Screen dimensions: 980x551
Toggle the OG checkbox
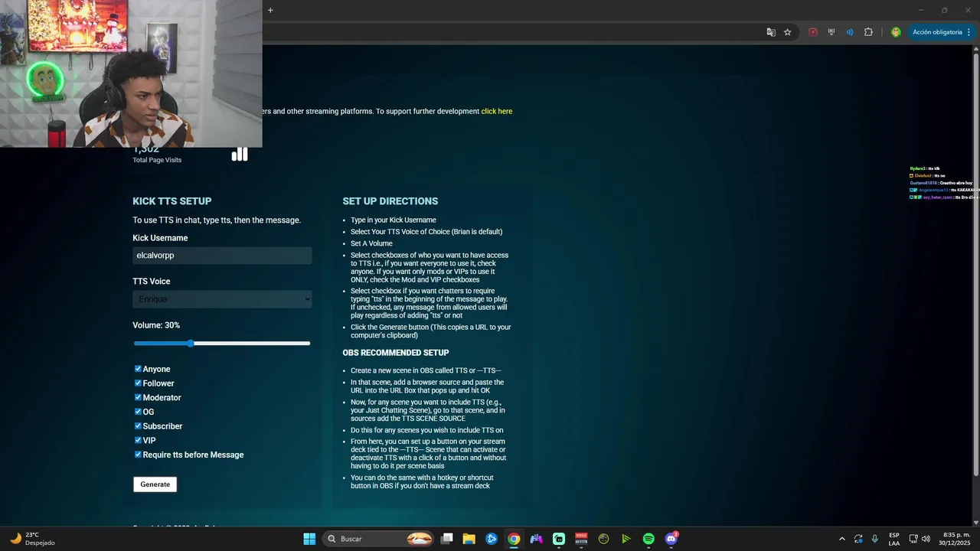138,412
